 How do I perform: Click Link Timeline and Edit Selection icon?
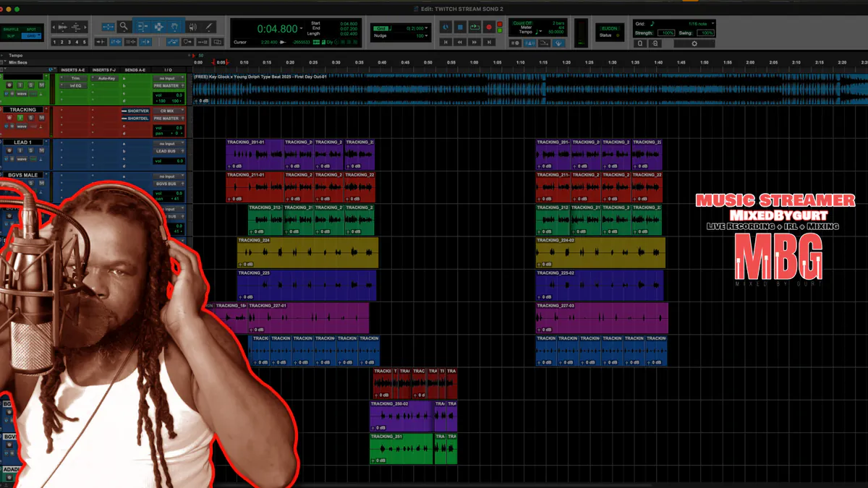(115, 41)
